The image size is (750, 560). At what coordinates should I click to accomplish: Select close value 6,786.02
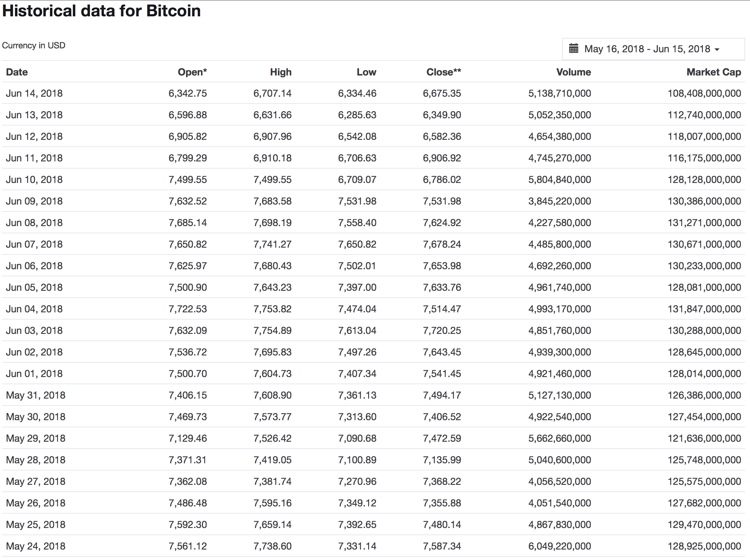(442, 180)
